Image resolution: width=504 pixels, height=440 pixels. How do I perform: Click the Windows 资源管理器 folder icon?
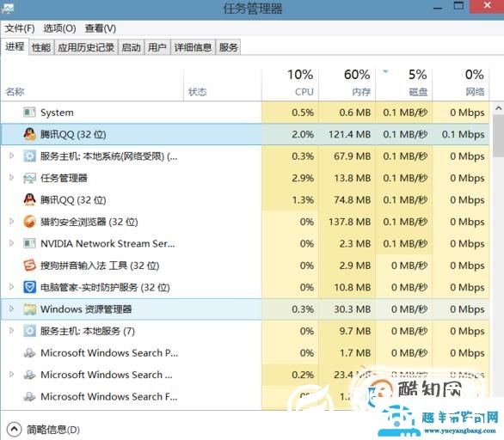(x=29, y=309)
